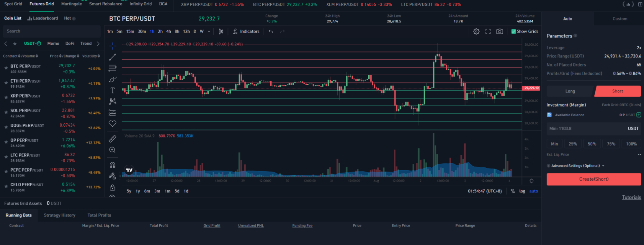The image size is (644, 245).
Task: Redo chart action
Action: (x=282, y=31)
